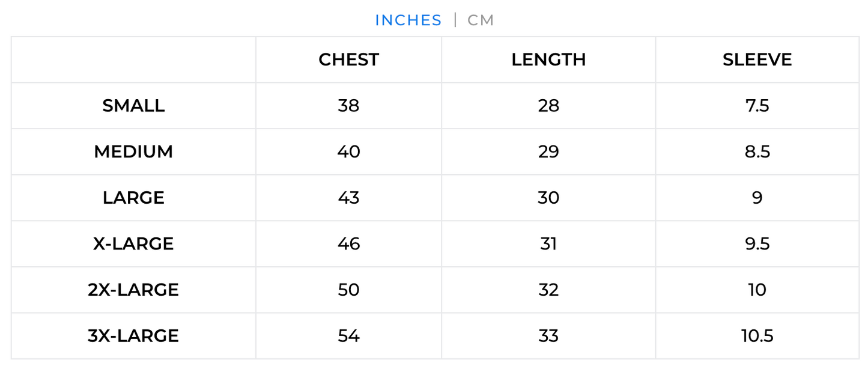868x366 pixels.
Task: Select the MEDIUM size row label
Action: (x=133, y=151)
